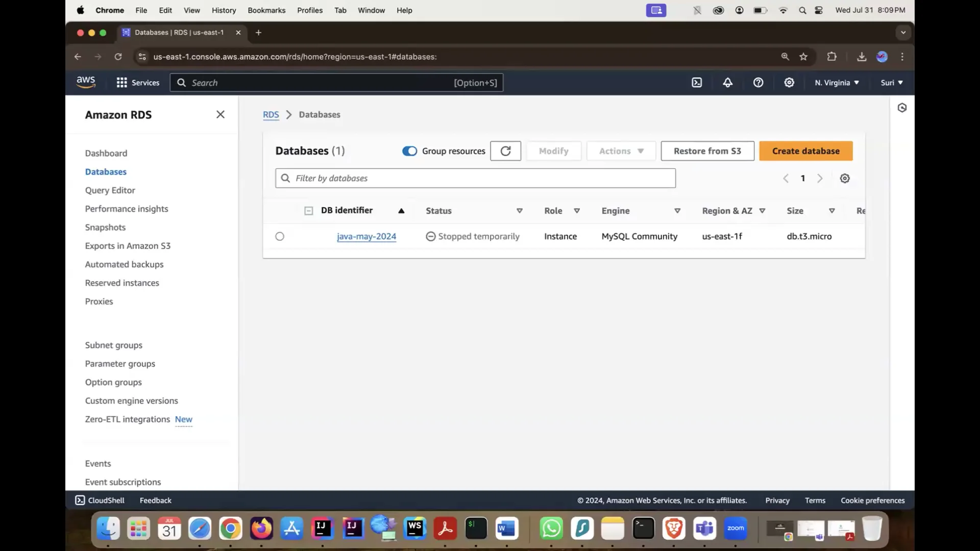The height and width of the screenshot is (551, 980).
Task: Open WhatsApp from the dock
Action: tap(551, 529)
